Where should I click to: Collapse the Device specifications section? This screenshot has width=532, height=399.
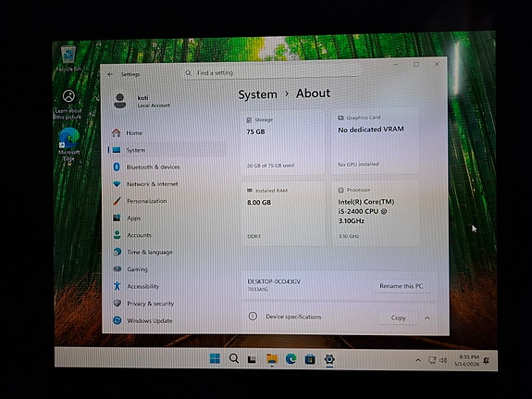[x=427, y=318]
